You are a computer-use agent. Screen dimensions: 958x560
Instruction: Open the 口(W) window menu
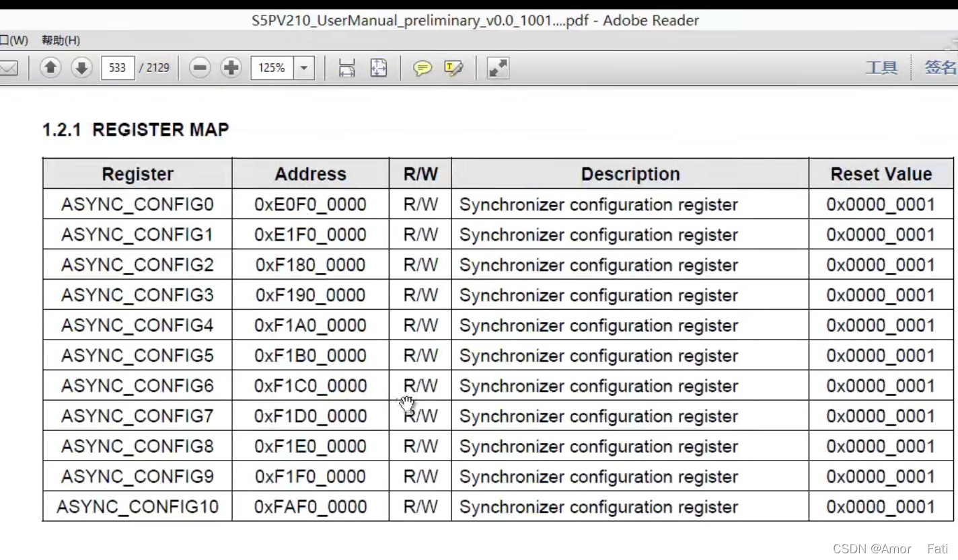(14, 40)
